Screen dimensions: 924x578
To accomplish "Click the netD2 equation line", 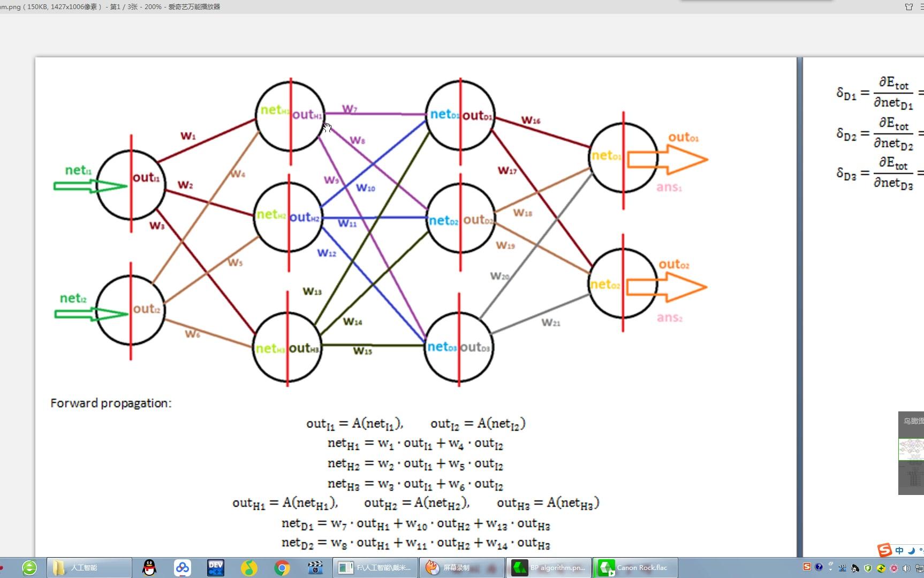I will (x=416, y=544).
